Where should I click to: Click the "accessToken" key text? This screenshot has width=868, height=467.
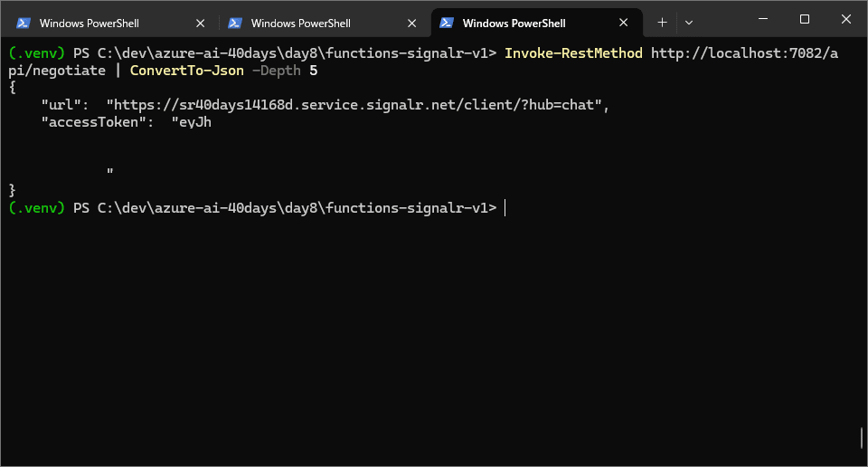[x=93, y=122]
